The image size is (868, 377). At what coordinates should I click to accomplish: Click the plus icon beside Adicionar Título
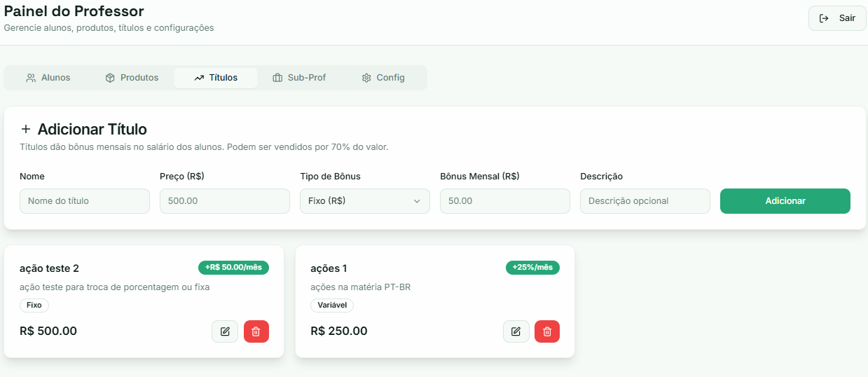coord(26,129)
